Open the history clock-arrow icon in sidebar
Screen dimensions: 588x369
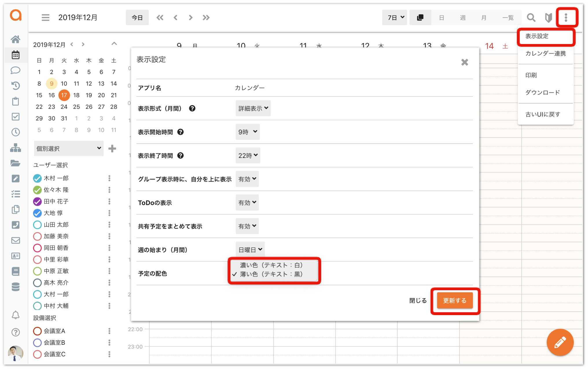(x=16, y=86)
